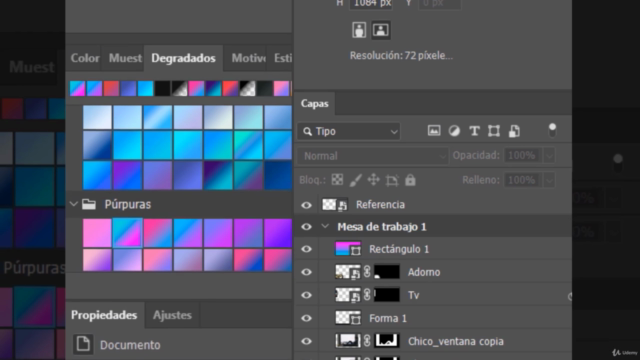The image size is (640, 360).
Task: Select the Adorno layer mask thumbnail
Action: pyautogui.click(x=387, y=272)
